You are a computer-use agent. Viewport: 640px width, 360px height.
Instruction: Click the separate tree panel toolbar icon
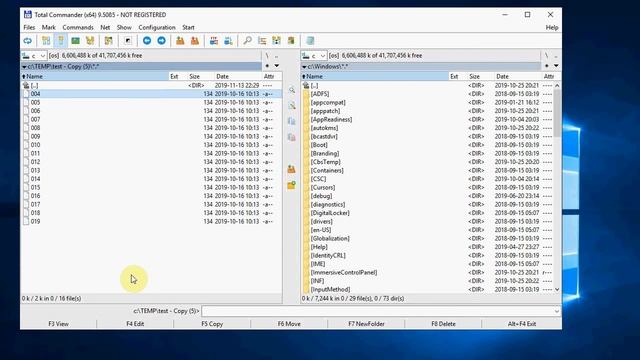tap(109, 41)
